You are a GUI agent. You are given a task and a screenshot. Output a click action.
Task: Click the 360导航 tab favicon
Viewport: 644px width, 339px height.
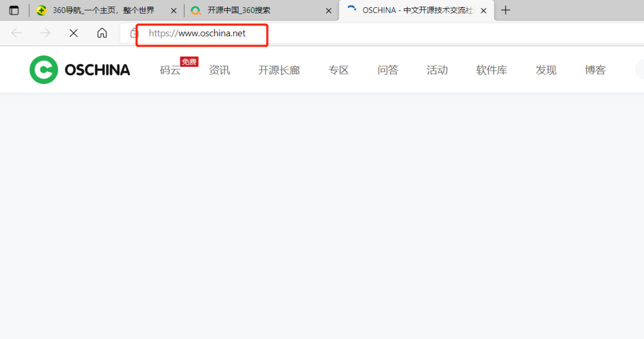(41, 10)
